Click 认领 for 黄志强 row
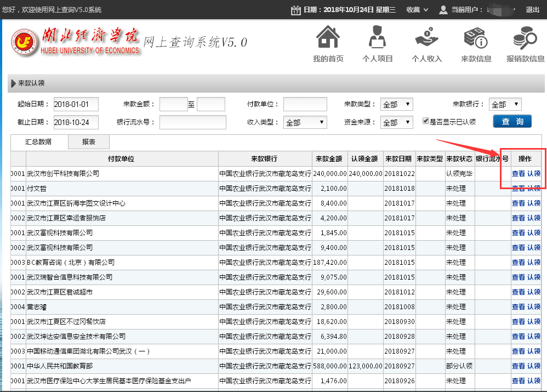The width and height of the screenshot is (547, 392). coord(533,307)
